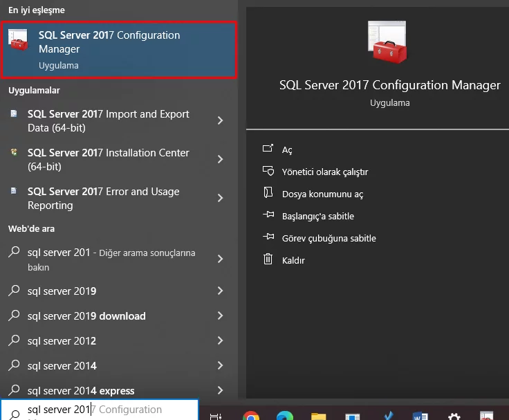Click the Installation Center app icon
Viewport: 509px width, 420px height.
14,152
